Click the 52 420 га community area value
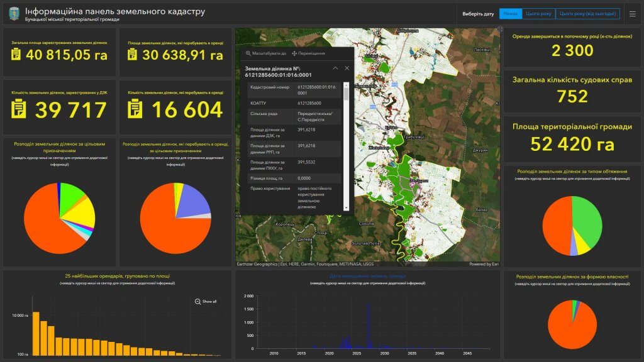Viewport: 644px width, 362px height. pos(572,144)
